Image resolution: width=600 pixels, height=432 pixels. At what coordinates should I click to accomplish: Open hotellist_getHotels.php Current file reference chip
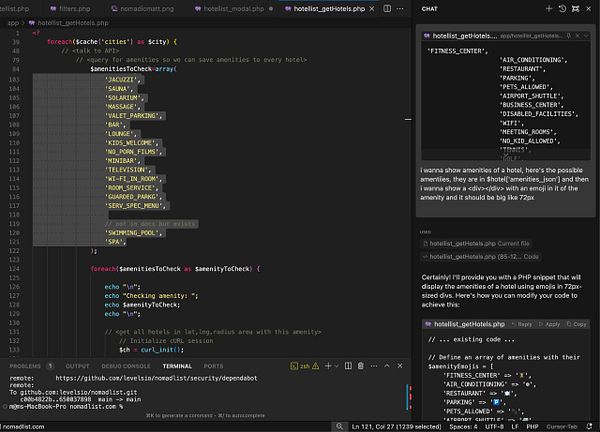click(476, 243)
